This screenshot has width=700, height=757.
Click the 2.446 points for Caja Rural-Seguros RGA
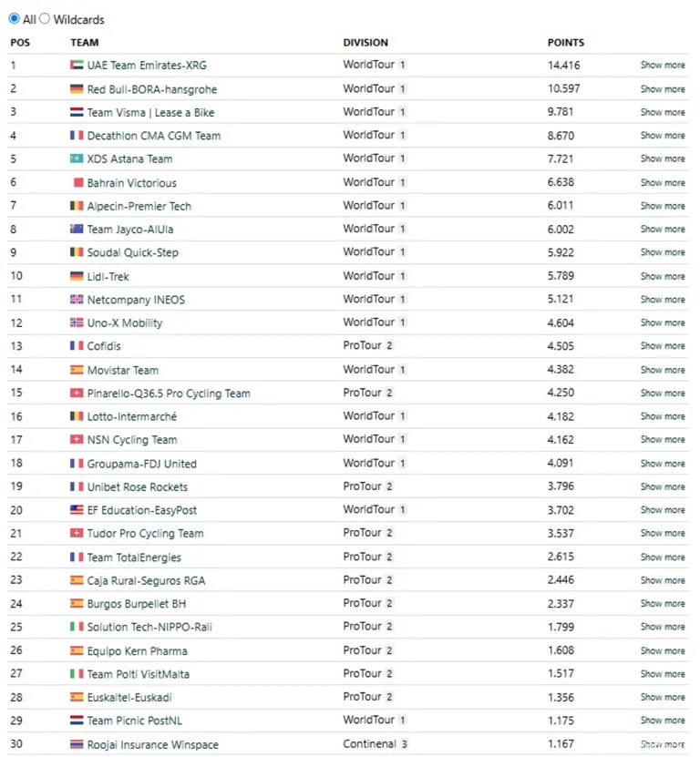coord(561,579)
